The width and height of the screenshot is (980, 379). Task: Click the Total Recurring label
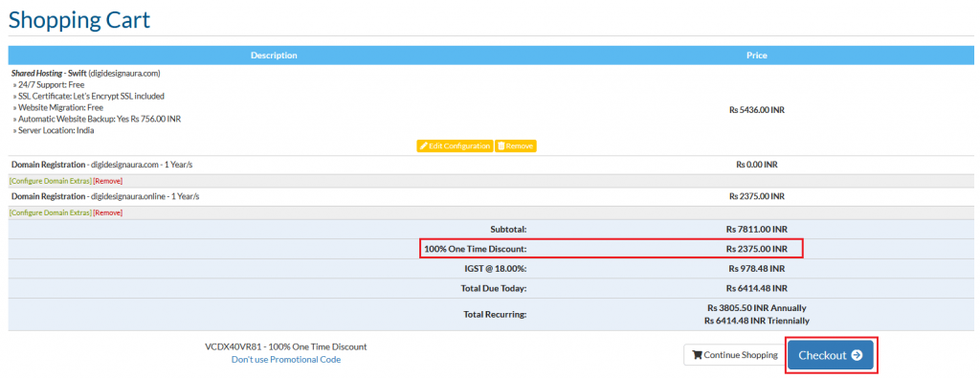[495, 315]
